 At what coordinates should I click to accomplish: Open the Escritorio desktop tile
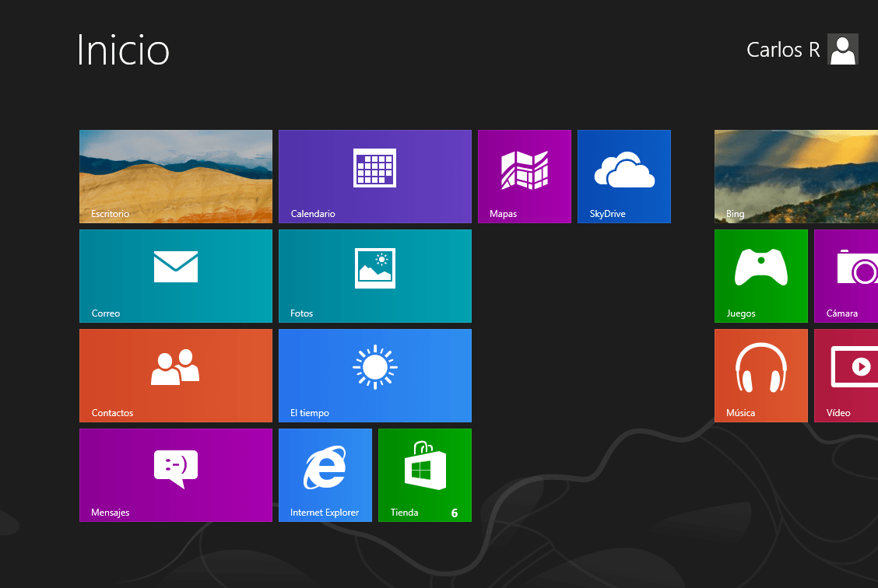click(x=176, y=177)
